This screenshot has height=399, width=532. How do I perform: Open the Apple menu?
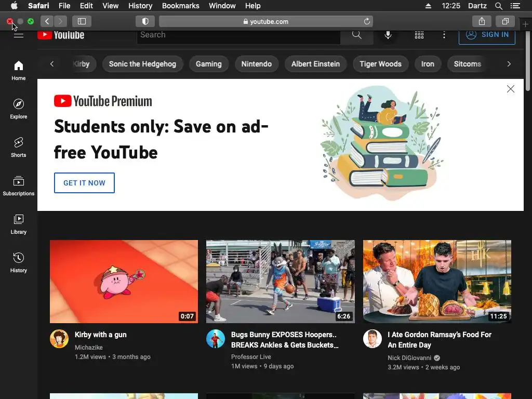click(14, 6)
